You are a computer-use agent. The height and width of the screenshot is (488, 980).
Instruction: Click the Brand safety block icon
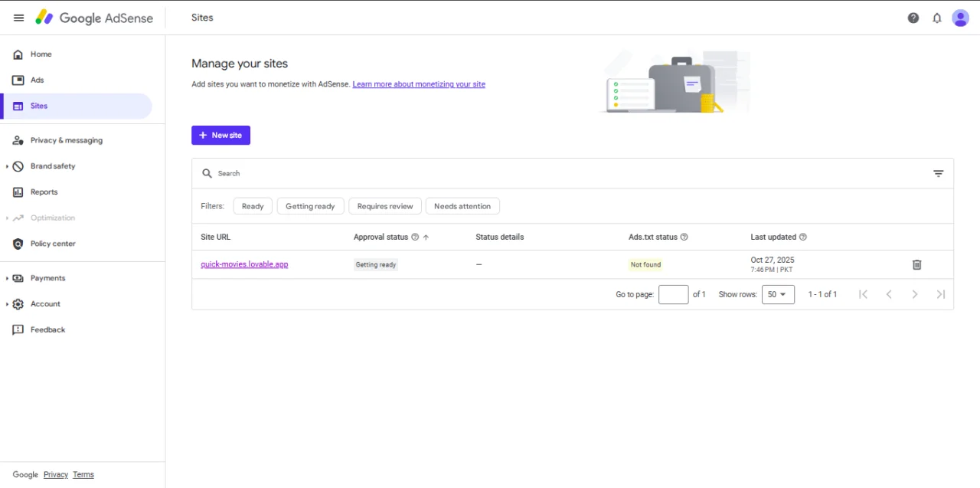point(18,166)
